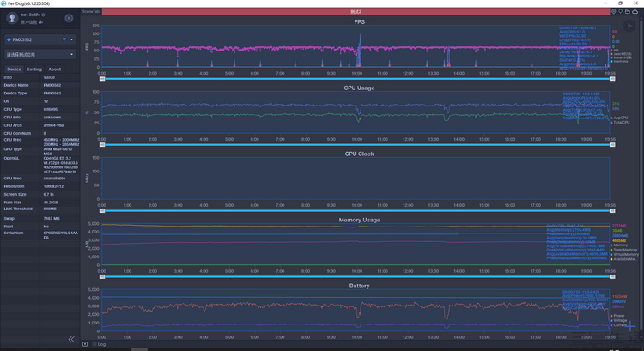Viewport: 644px width, 351px height.
Task: Open the cloud upload icon
Action: (x=635, y=11)
